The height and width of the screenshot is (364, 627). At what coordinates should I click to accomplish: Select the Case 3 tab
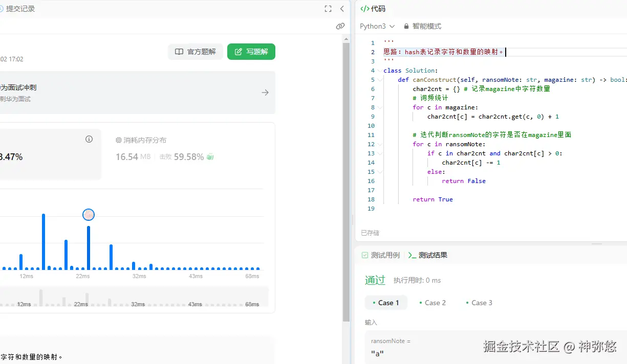[x=479, y=303]
